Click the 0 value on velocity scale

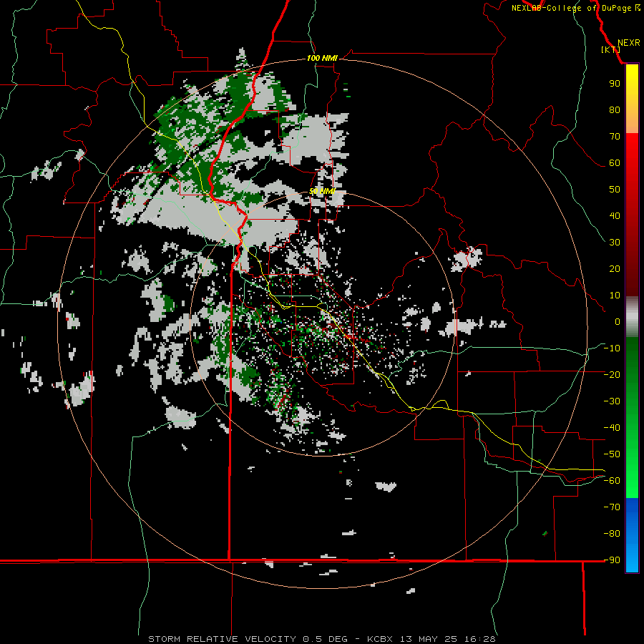[x=618, y=321]
